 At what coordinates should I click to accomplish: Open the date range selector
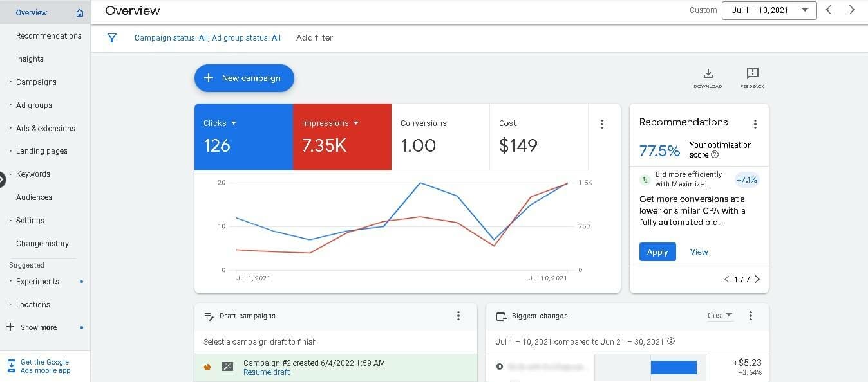769,10
